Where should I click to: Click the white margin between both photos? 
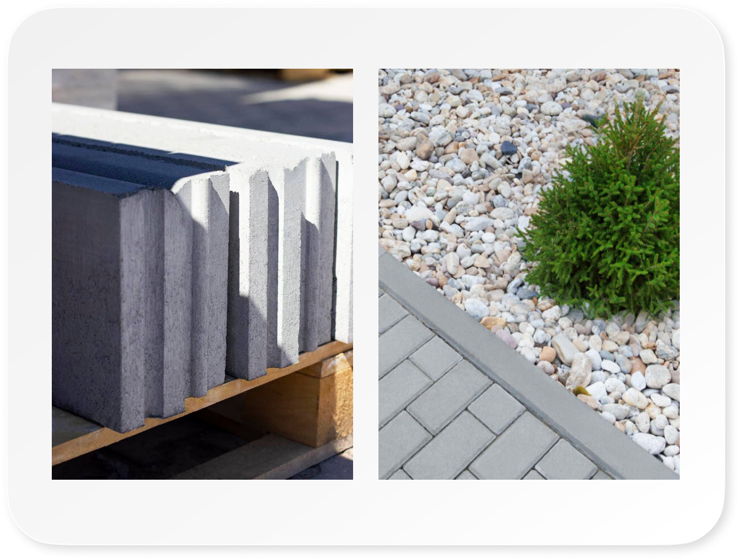click(x=366, y=274)
